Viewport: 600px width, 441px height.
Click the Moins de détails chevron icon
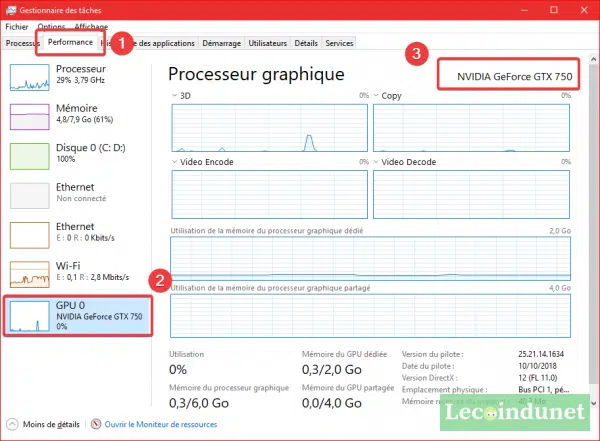coord(12,424)
